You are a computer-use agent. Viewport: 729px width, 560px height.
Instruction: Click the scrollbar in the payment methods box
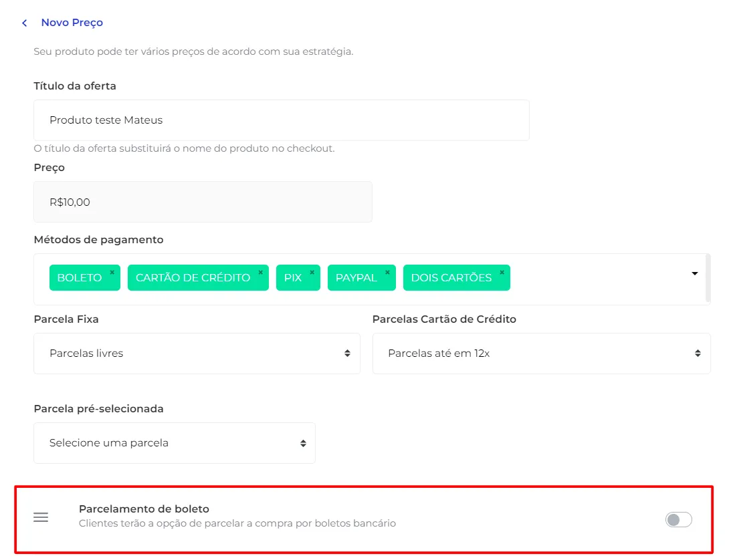pos(708,279)
